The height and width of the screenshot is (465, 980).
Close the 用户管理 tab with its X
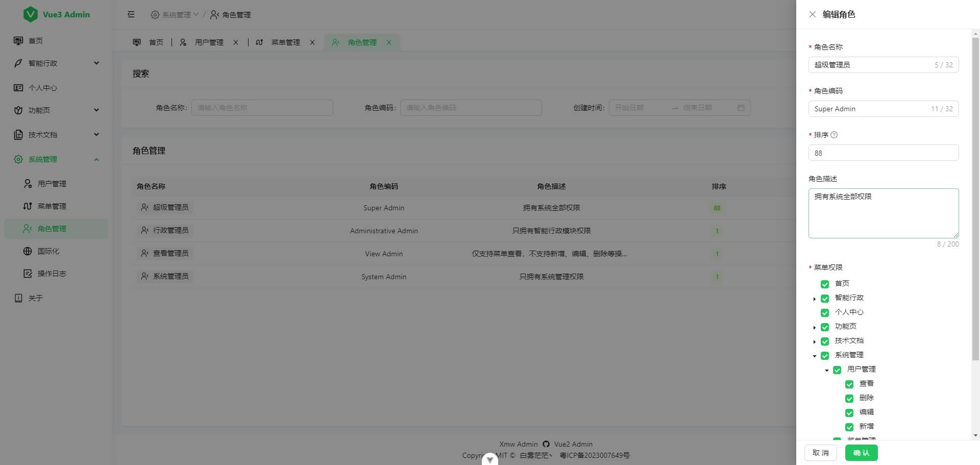tap(236, 42)
